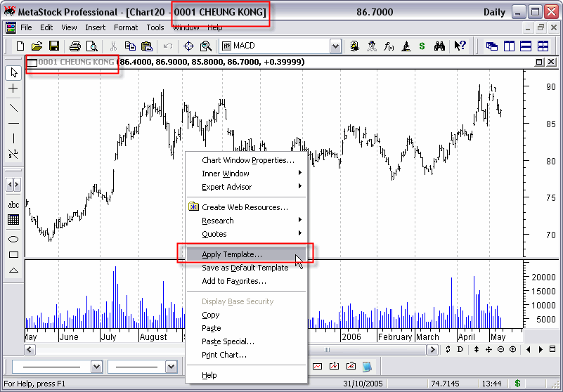Click the magnifier zoom box icon
Image resolution: width=563 pixels, height=392 pixels.
[x=206, y=46]
